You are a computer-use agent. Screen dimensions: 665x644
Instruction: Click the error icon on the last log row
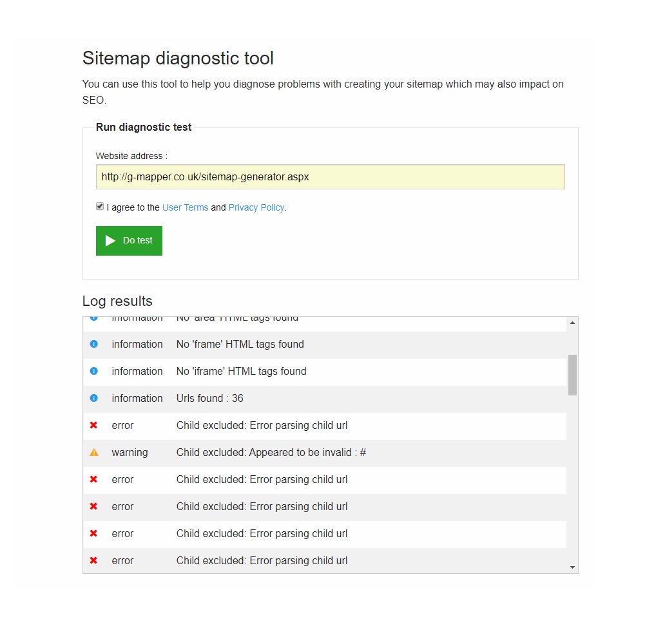point(94,560)
